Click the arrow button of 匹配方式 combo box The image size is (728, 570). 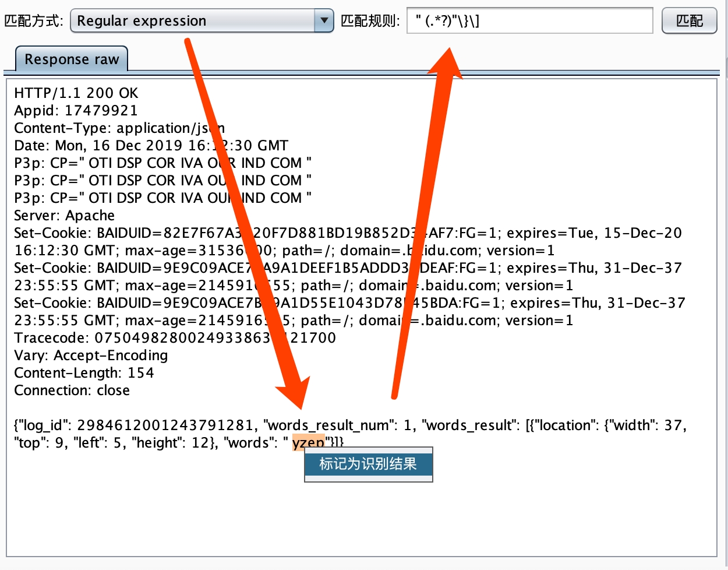click(x=324, y=21)
